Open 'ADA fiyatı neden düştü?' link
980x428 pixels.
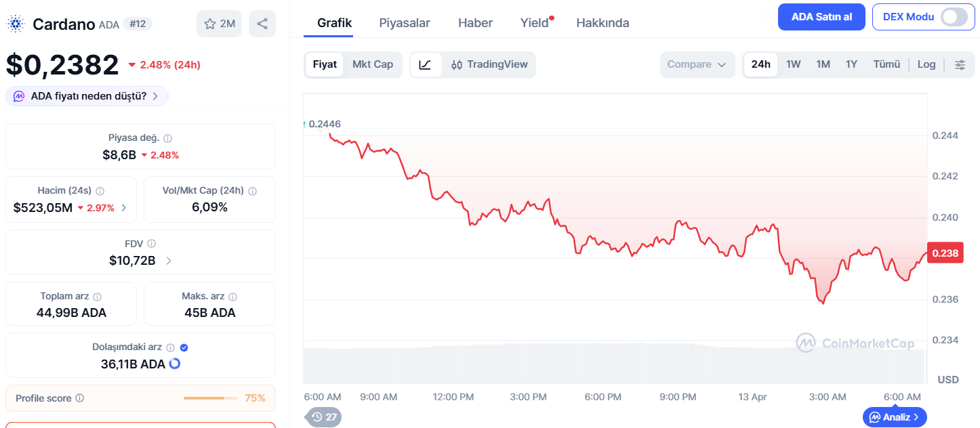pyautogui.click(x=87, y=96)
